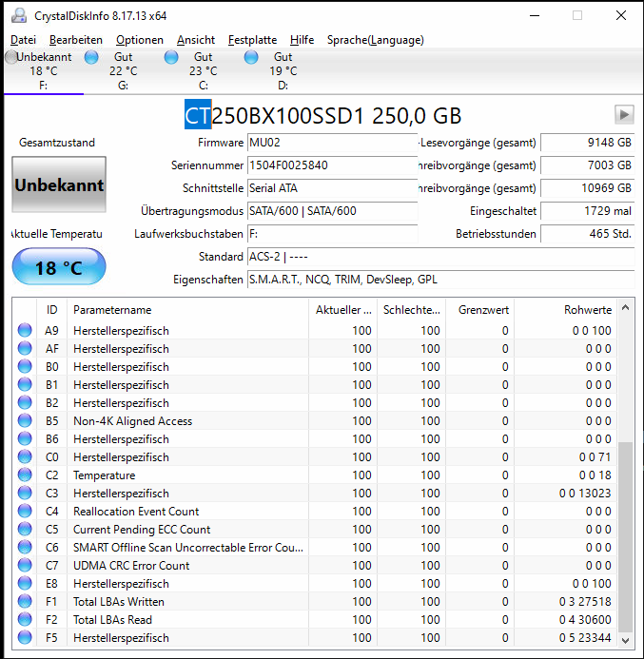Click the blue status orb for drive C:

coord(171,57)
